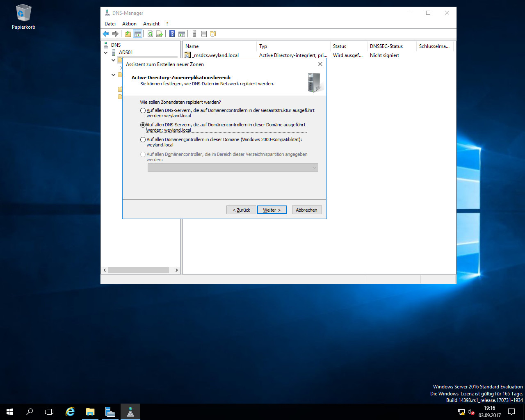Viewport: 525px width, 420px height.
Task: Click the Refresh toolbar icon
Action: (x=150, y=34)
